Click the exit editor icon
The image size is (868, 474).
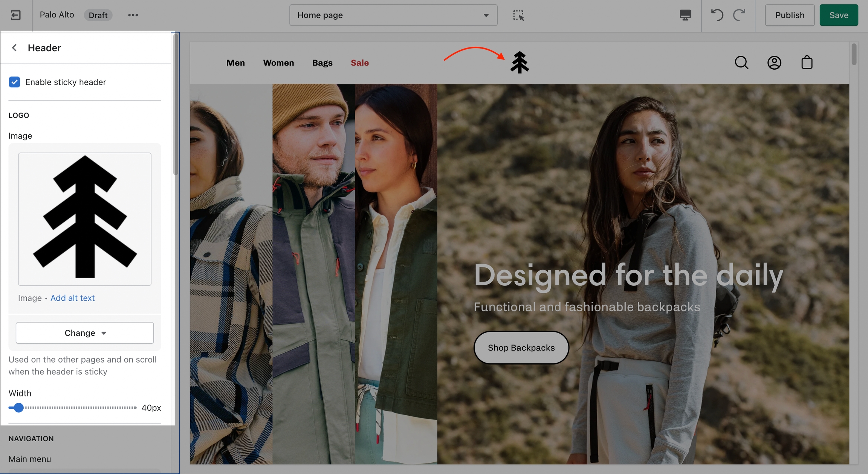15,15
